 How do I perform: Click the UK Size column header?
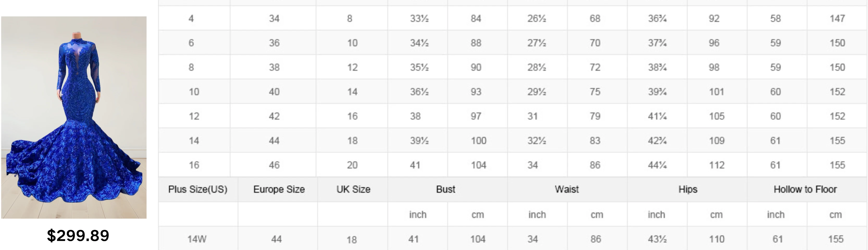click(353, 189)
